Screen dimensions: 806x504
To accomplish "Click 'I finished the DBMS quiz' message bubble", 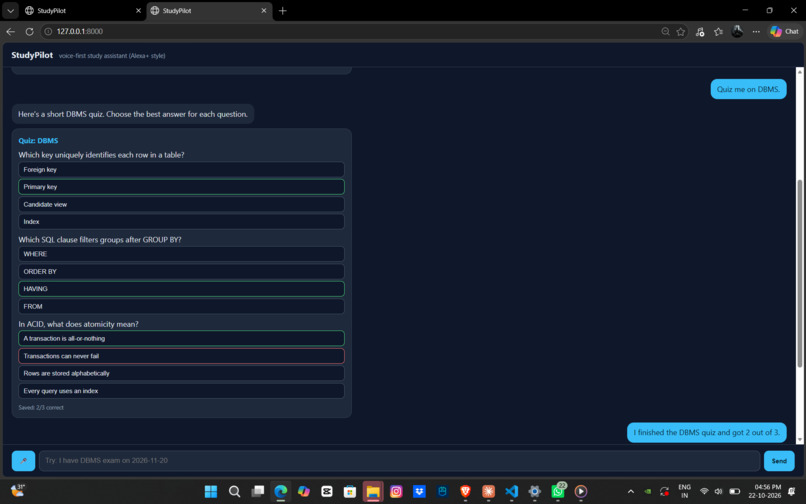I will (x=706, y=433).
